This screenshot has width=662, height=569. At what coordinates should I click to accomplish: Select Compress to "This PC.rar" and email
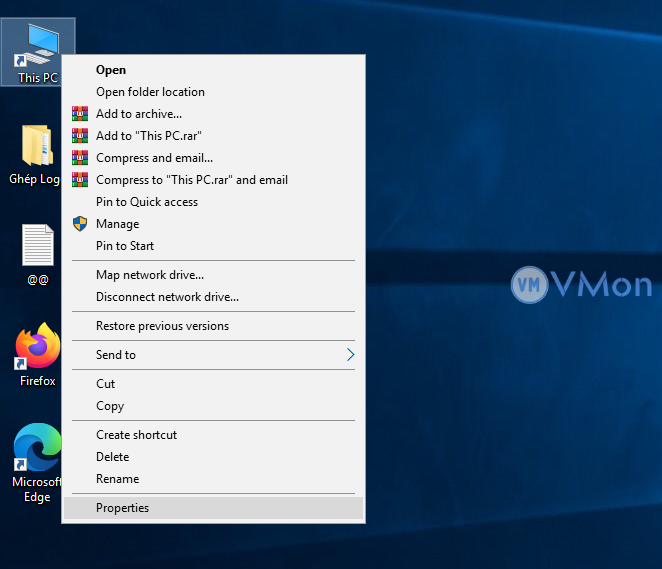pyautogui.click(x=192, y=180)
